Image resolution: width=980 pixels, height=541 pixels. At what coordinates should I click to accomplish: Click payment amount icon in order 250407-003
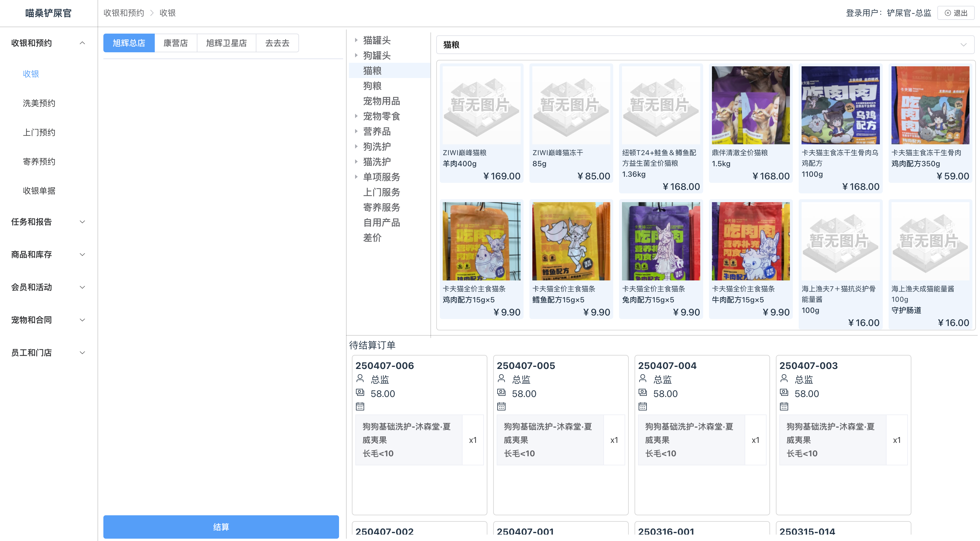784,392
